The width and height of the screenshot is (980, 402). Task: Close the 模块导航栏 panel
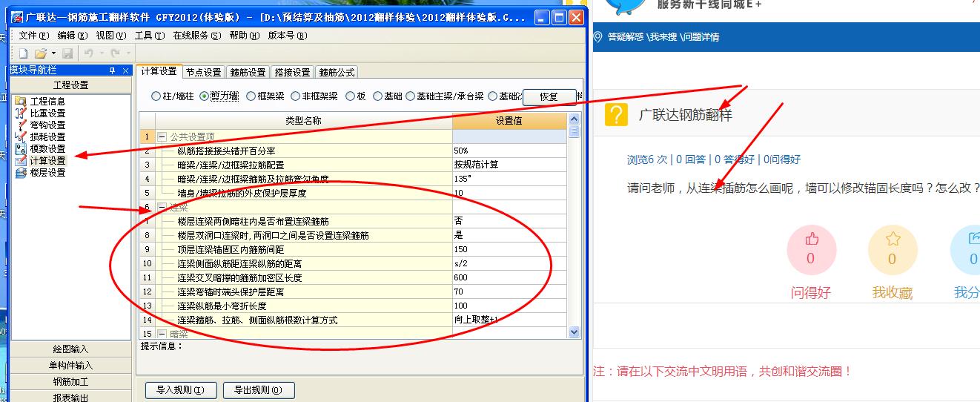point(125,70)
